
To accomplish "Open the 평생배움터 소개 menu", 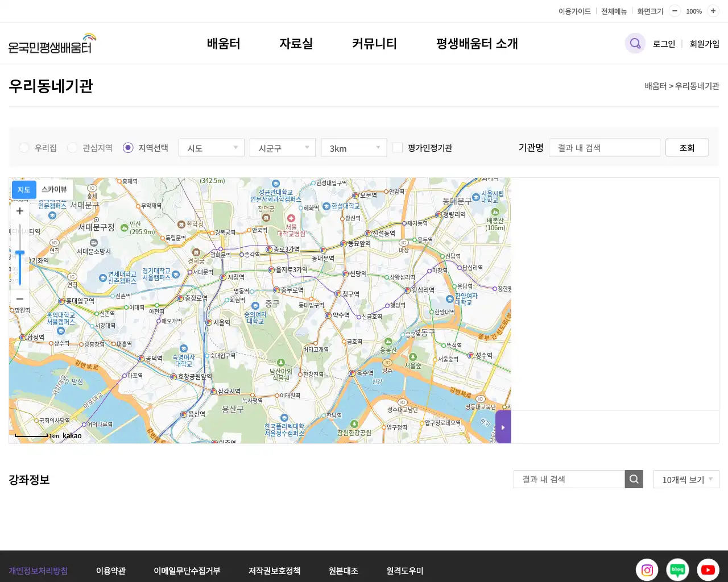I will pos(477,44).
